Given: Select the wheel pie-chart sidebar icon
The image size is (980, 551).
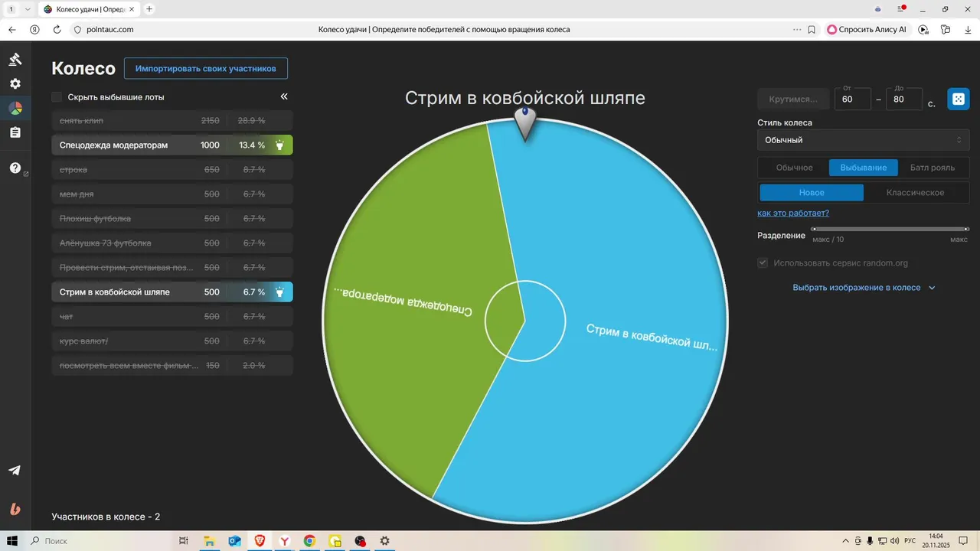Looking at the screenshot, I should [x=15, y=109].
